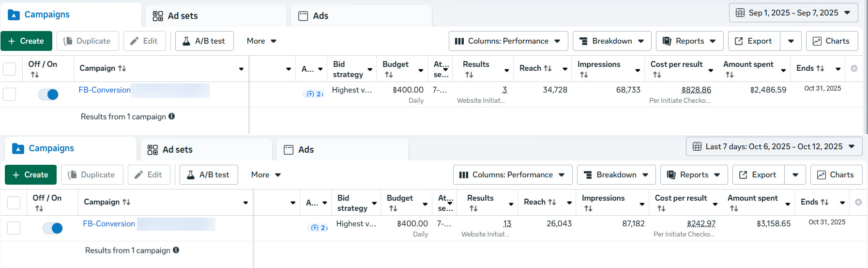
Task: Open the Breakdown dropdown in the Sep 1–7 view
Action: pyautogui.click(x=612, y=41)
